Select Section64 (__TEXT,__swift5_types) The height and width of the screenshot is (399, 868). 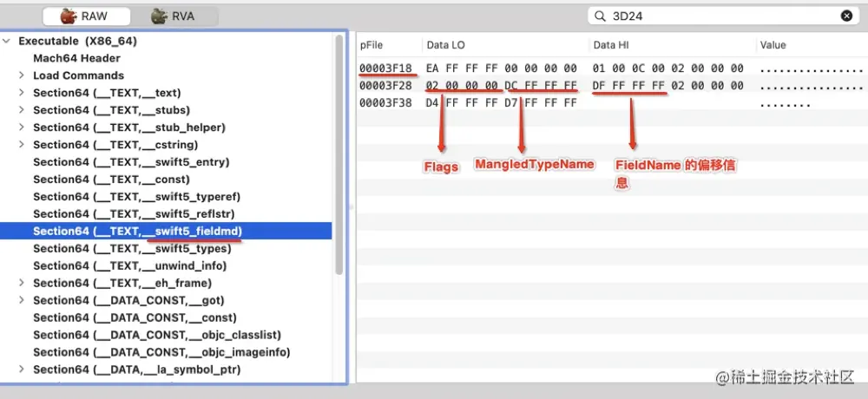132,248
